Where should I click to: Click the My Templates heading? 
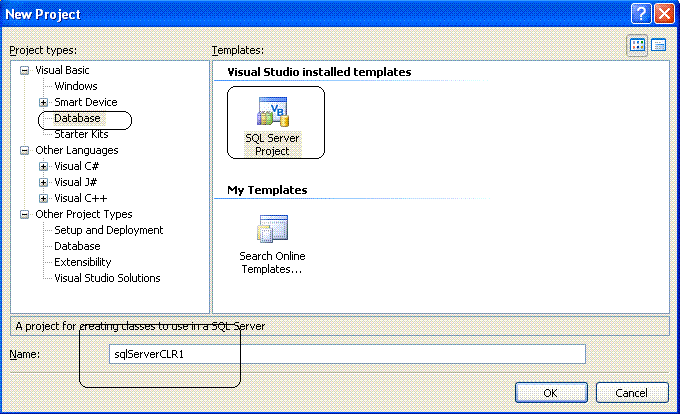(x=267, y=190)
